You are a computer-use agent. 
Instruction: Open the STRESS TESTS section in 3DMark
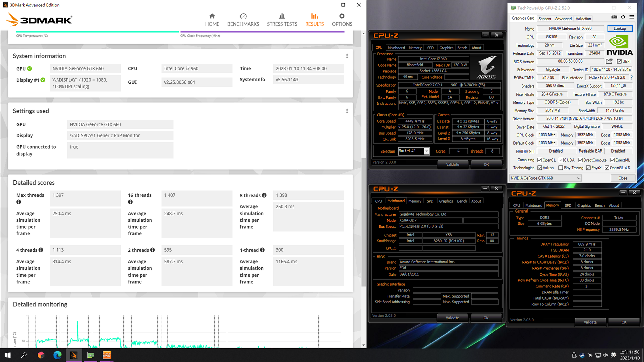tap(282, 20)
